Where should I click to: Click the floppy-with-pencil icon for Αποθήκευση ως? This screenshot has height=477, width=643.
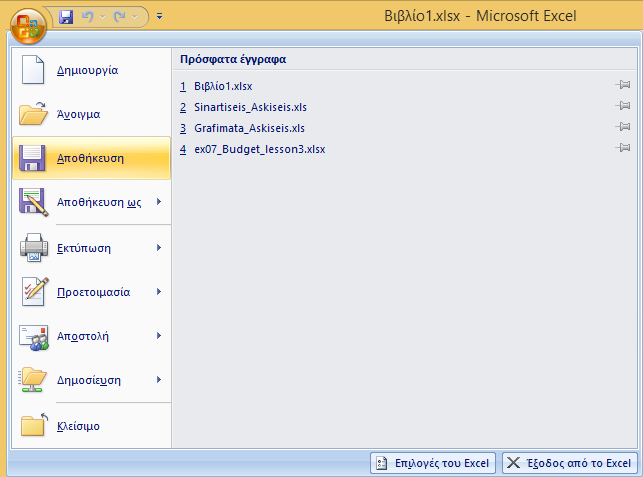click(34, 202)
